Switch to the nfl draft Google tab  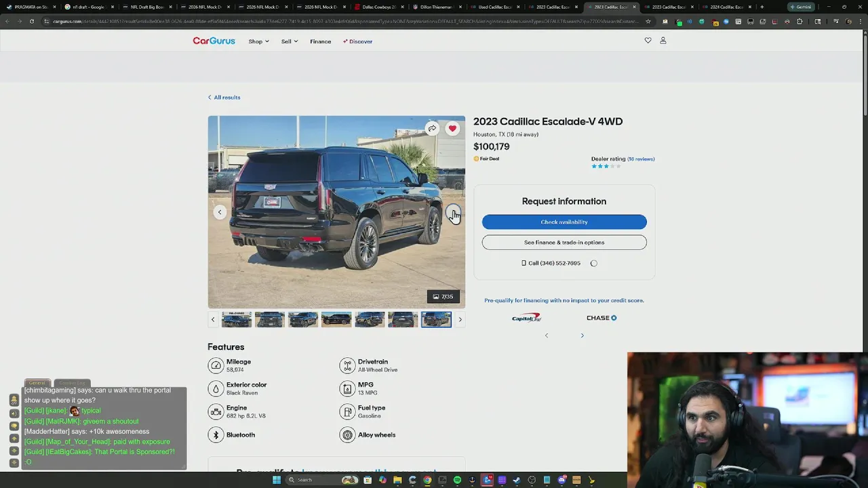click(x=89, y=7)
